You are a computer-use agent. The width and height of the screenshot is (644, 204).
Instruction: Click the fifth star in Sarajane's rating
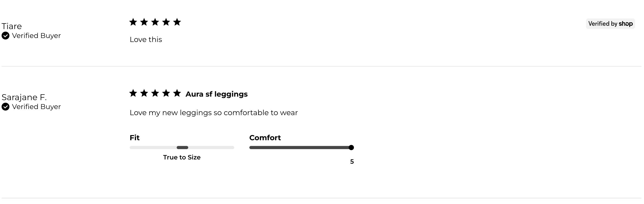click(x=177, y=93)
